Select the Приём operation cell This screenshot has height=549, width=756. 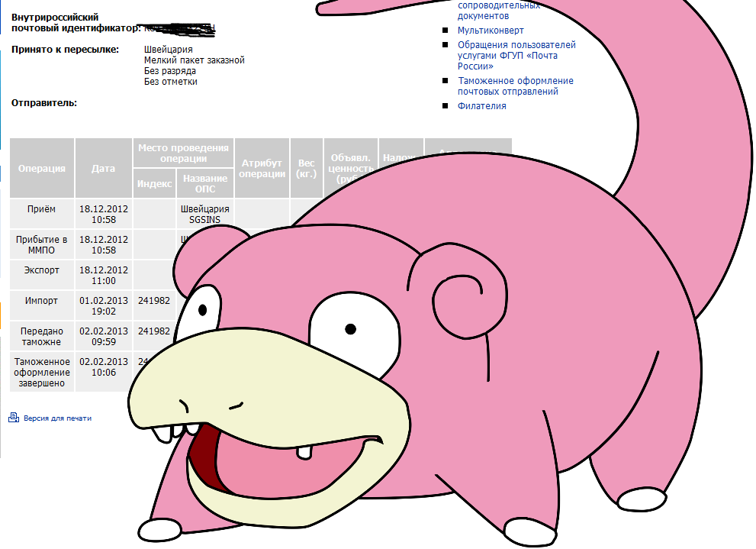point(42,214)
